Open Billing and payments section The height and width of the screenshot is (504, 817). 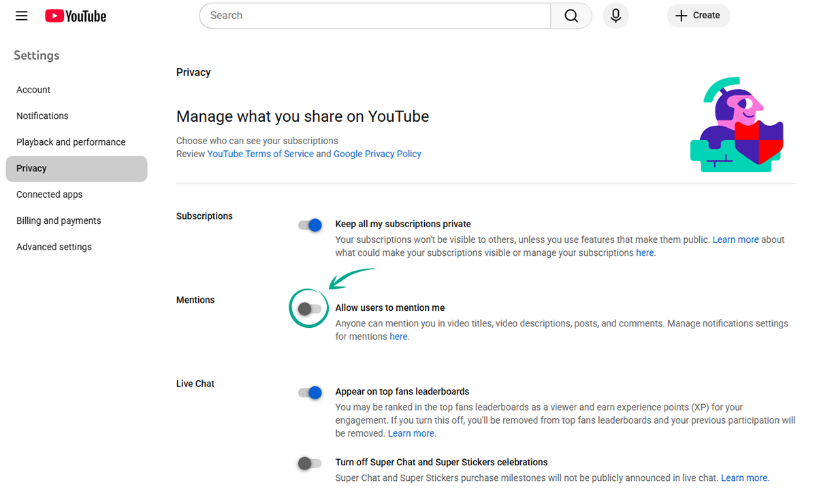coord(59,221)
